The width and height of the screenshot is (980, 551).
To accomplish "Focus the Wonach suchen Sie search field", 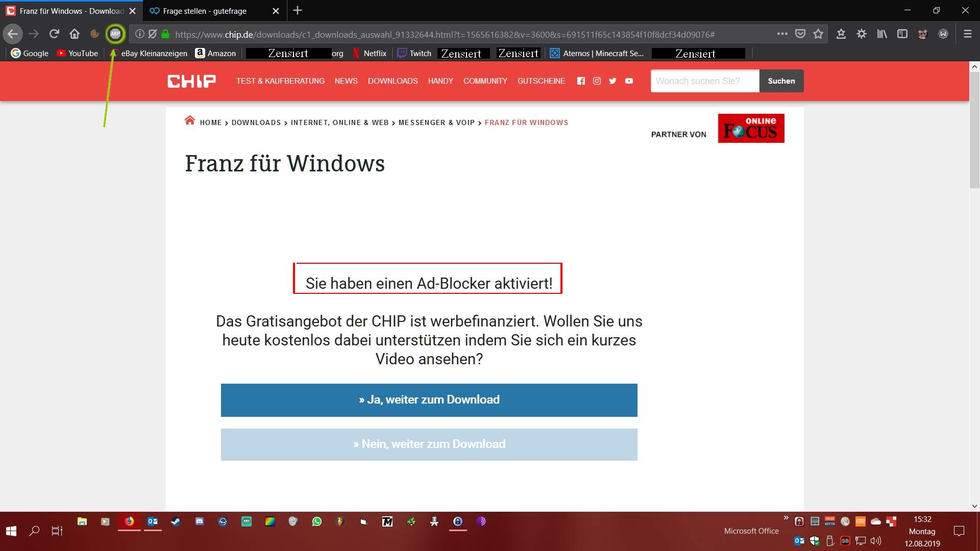I will (x=705, y=81).
